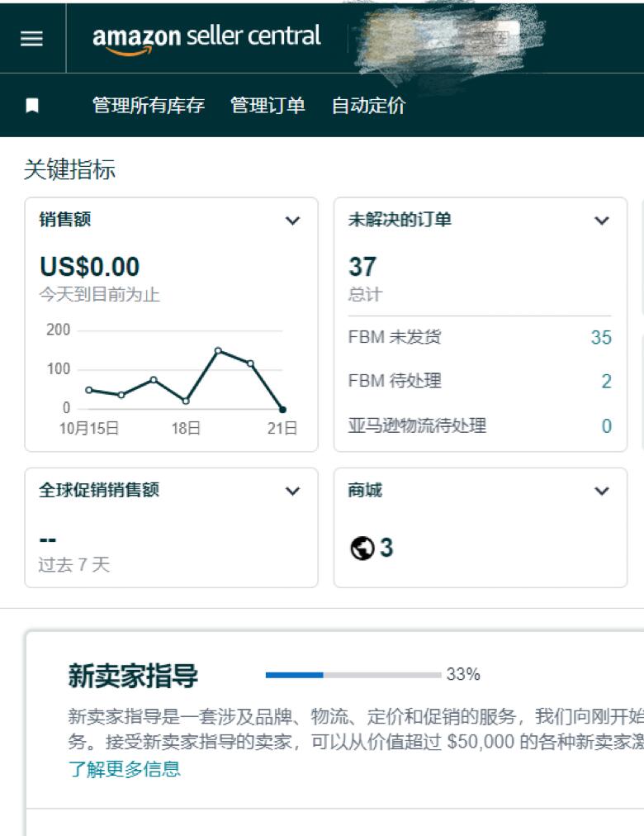Click the 33% progress percentage

click(x=463, y=674)
